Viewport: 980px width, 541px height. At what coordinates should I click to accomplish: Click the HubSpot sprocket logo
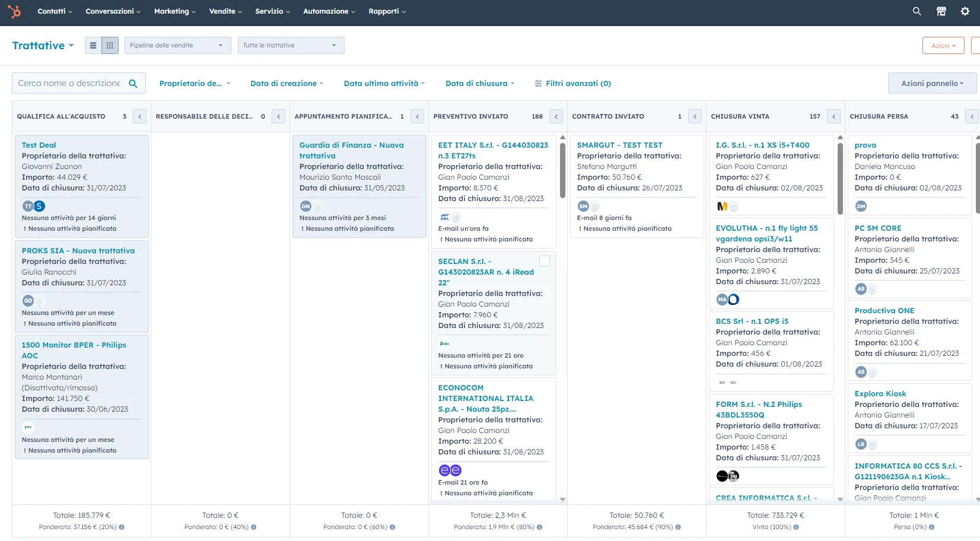14,11
